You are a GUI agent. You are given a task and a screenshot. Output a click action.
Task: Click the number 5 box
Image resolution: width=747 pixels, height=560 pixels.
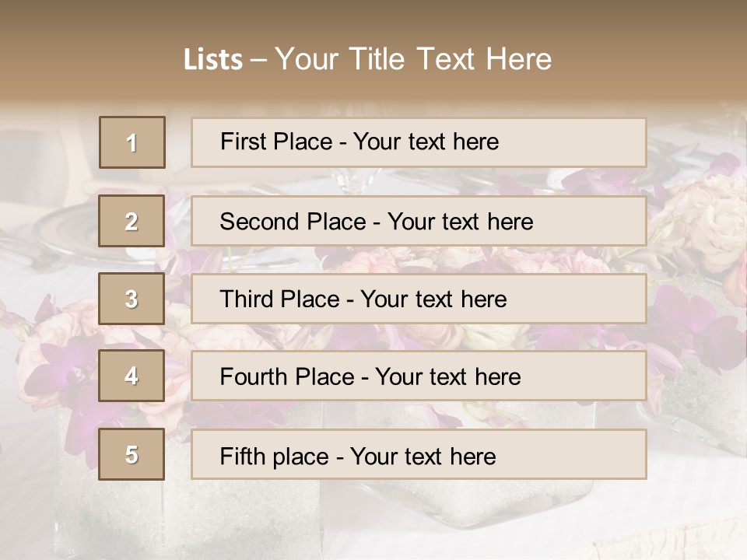pyautogui.click(x=132, y=454)
